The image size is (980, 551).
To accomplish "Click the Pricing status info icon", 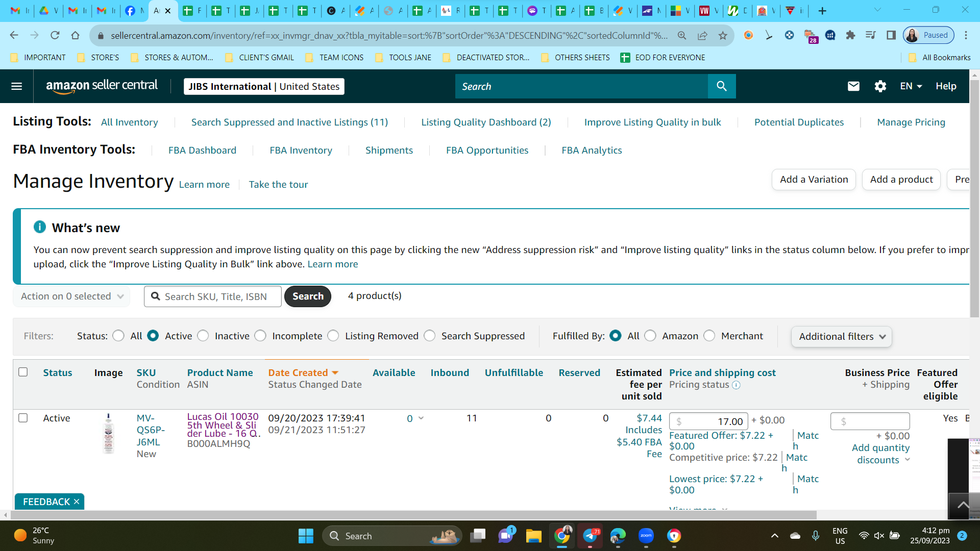I will pos(736,385).
